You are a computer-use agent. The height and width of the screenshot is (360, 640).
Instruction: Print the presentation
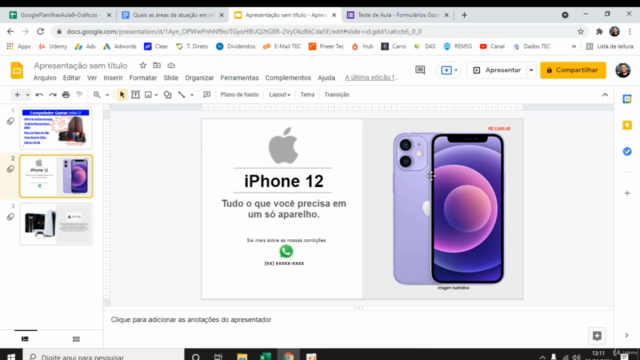66,95
